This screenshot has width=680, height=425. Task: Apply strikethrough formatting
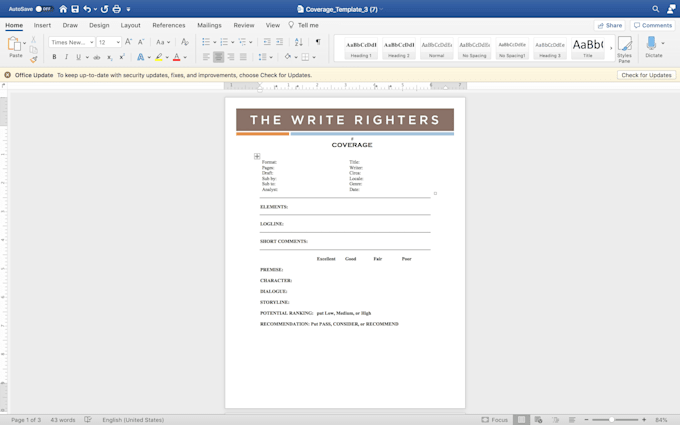[97, 57]
